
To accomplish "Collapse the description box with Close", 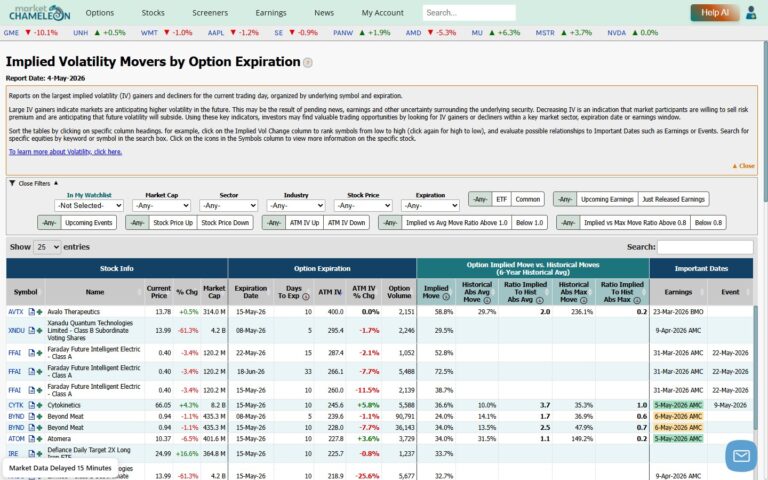I will click(743, 166).
